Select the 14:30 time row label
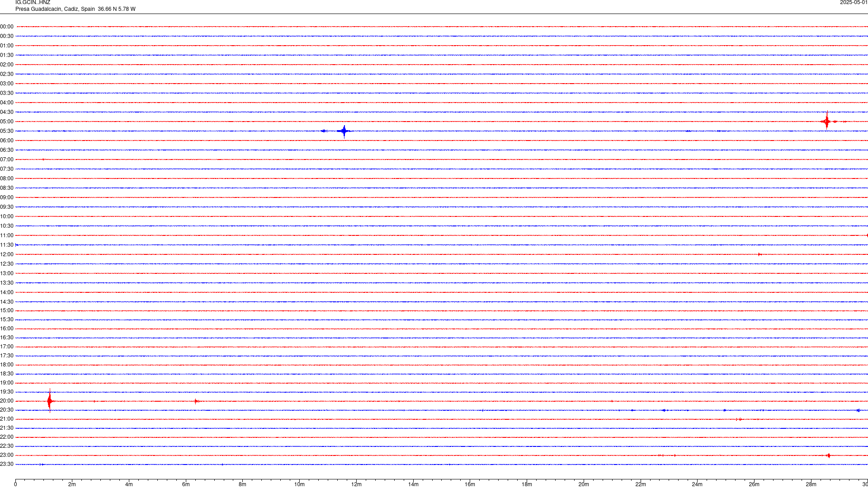The width and height of the screenshot is (868, 488). pos(7,302)
